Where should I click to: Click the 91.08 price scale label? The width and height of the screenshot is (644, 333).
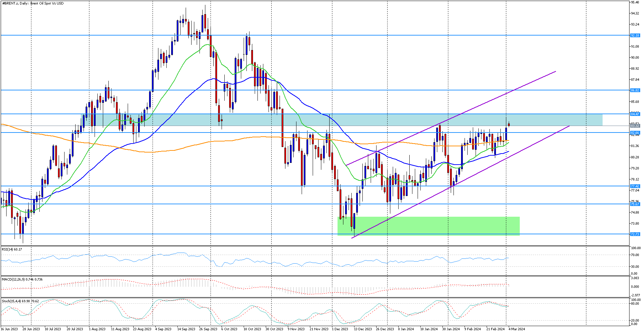tap(635, 47)
